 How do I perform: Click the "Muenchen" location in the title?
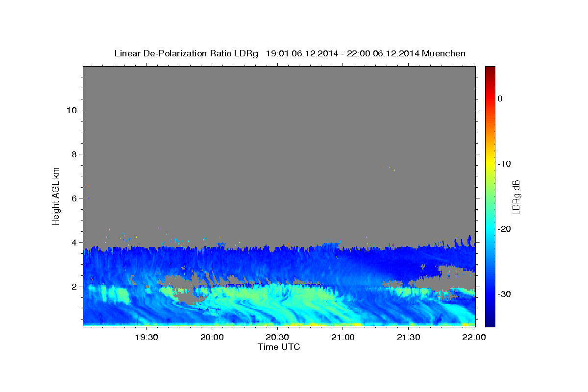click(x=444, y=53)
